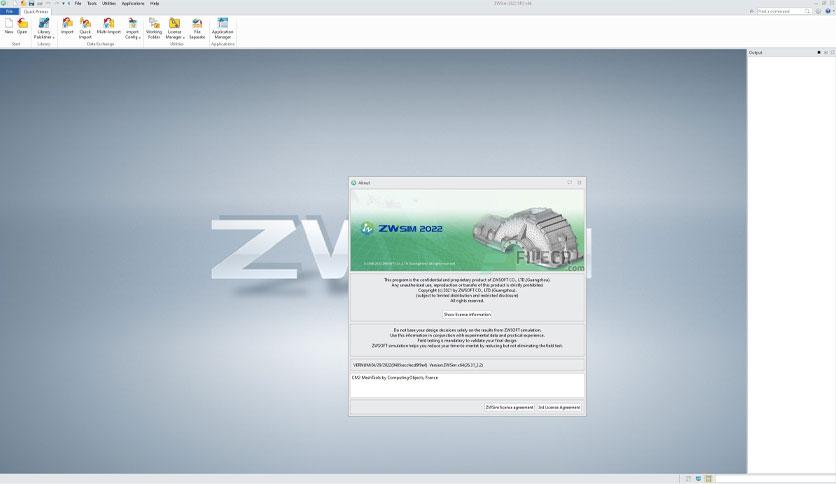Close the Output panel

tap(832, 52)
